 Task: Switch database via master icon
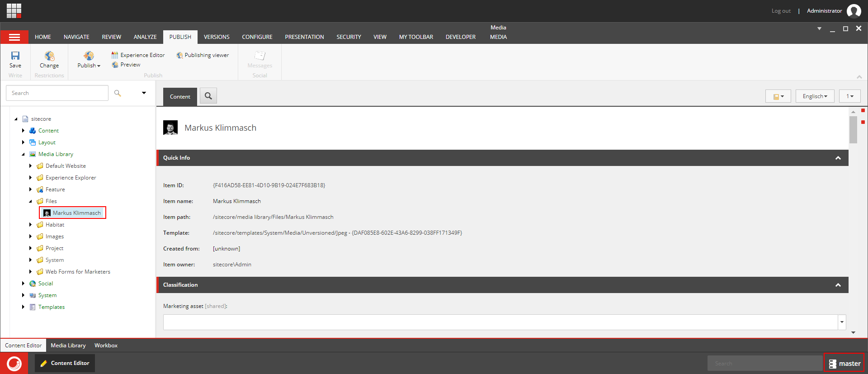tap(844, 363)
